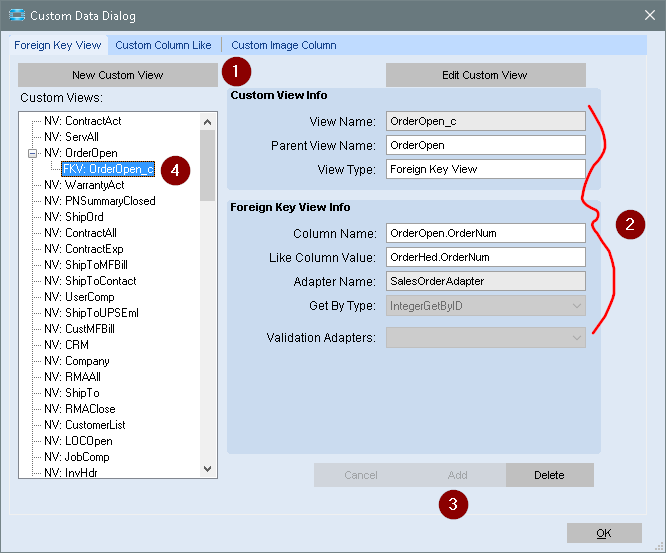The width and height of the screenshot is (666, 553).
Task: Click the Cancel button
Action: [x=361, y=475]
